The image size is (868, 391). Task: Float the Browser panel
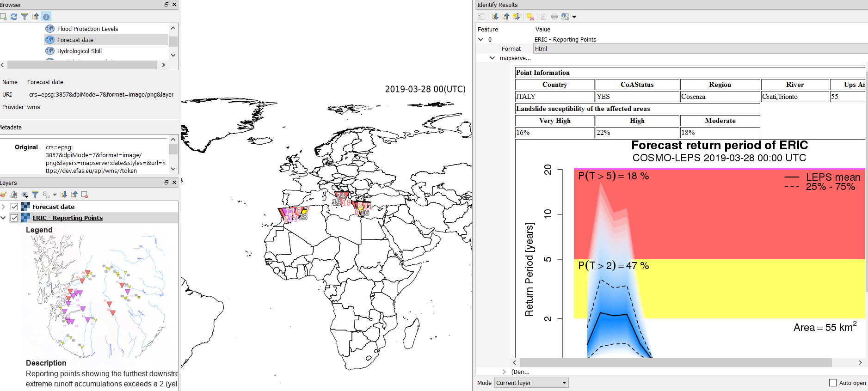(x=166, y=5)
